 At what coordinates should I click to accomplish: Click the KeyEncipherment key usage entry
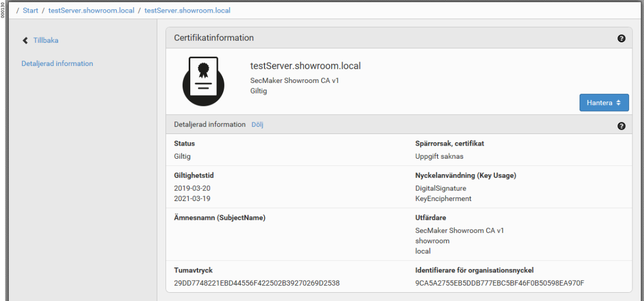(443, 198)
